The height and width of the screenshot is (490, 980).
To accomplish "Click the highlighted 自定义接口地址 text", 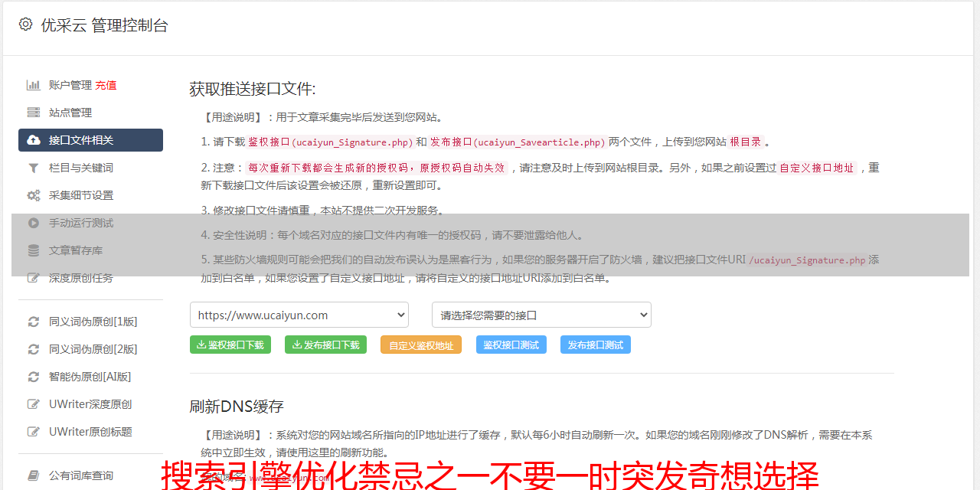I will [x=817, y=168].
